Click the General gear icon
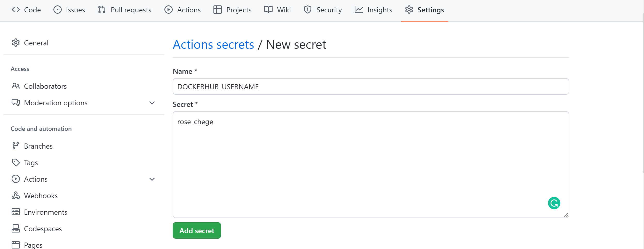Image resolution: width=644 pixels, height=249 pixels. [x=15, y=43]
